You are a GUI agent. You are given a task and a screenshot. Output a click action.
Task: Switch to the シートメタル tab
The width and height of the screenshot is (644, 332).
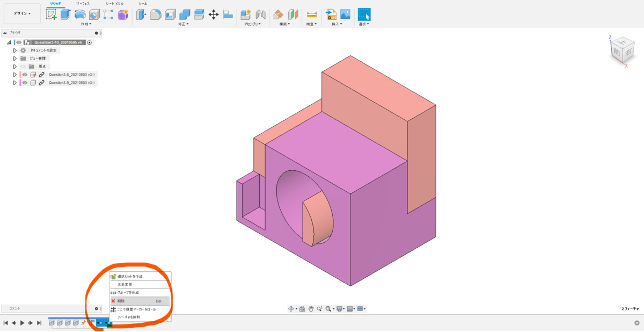tap(114, 3)
